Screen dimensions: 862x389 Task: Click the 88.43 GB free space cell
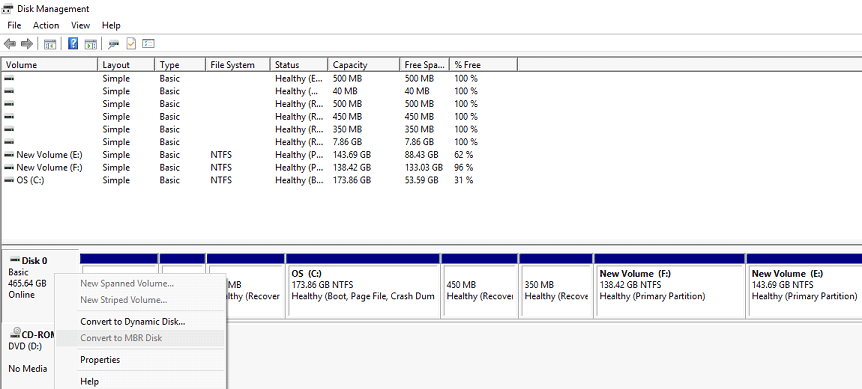[x=422, y=155]
